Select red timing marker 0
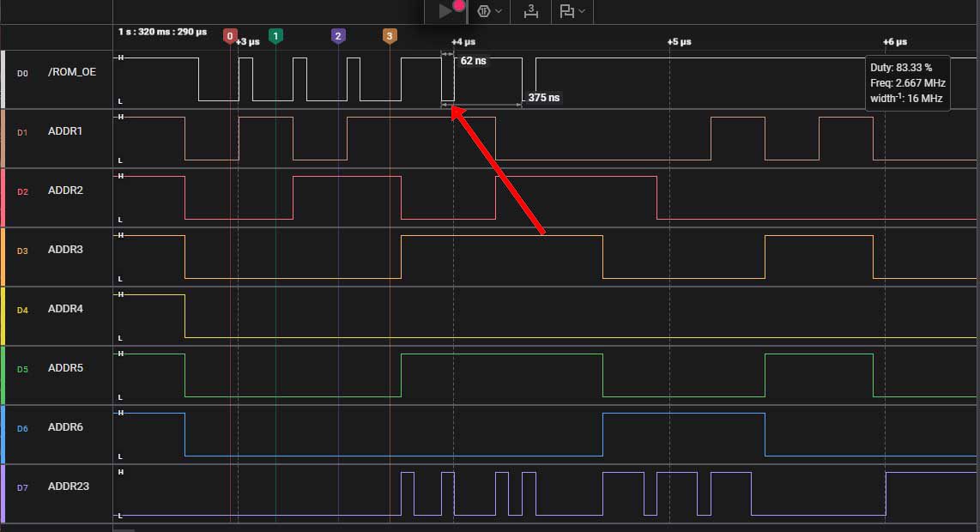980x532 pixels. [x=230, y=36]
